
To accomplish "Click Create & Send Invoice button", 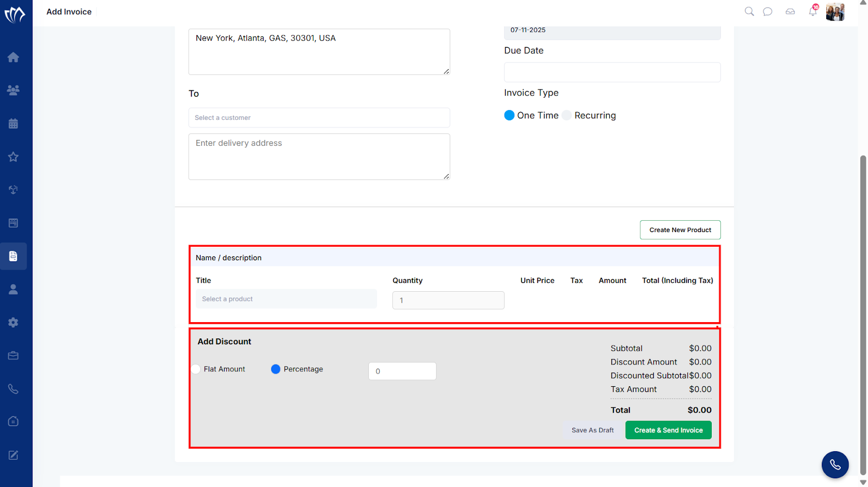I will point(668,430).
